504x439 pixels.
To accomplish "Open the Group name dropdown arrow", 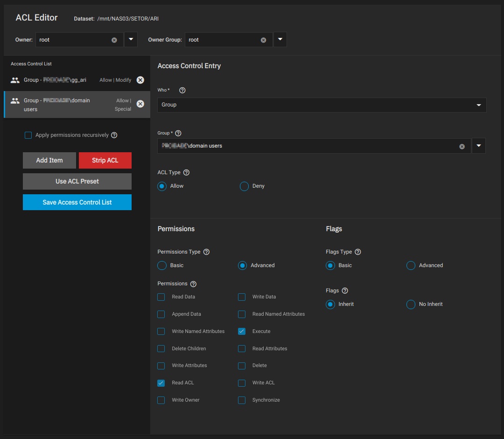I will pyautogui.click(x=479, y=146).
